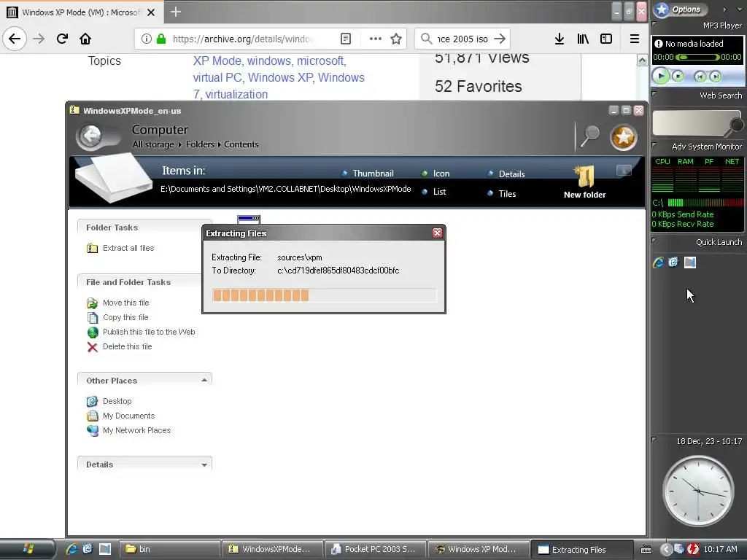747x560 pixels.
Task: Select the Windows XP Mode (VM) browser tab
Action: pos(81,12)
